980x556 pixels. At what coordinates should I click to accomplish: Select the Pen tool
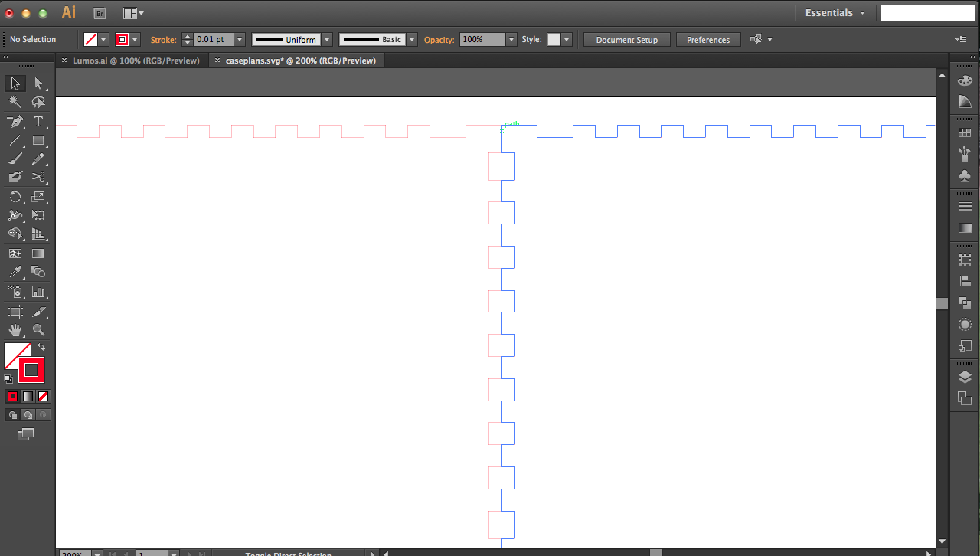tap(15, 121)
